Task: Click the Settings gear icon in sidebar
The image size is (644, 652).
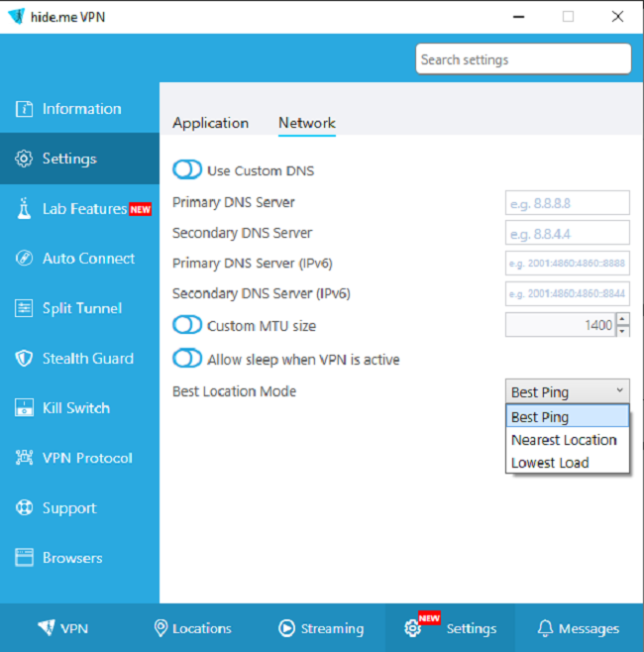Action: (x=24, y=159)
